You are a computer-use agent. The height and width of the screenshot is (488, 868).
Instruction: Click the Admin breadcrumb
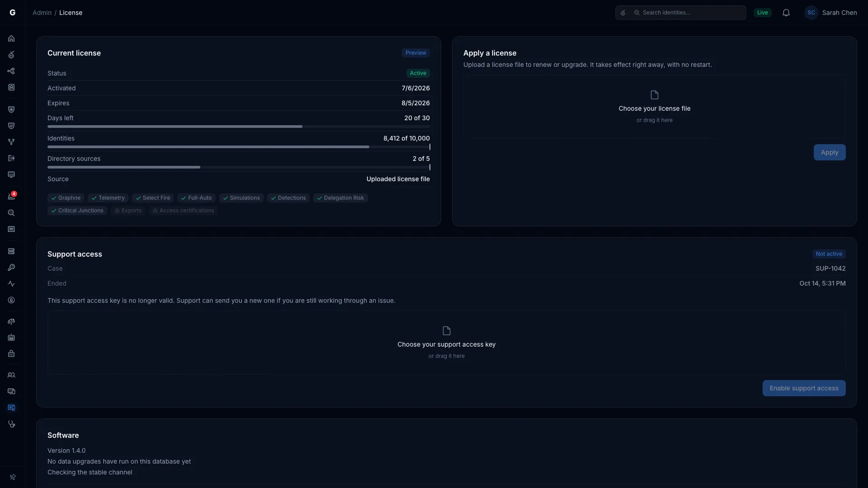[42, 13]
